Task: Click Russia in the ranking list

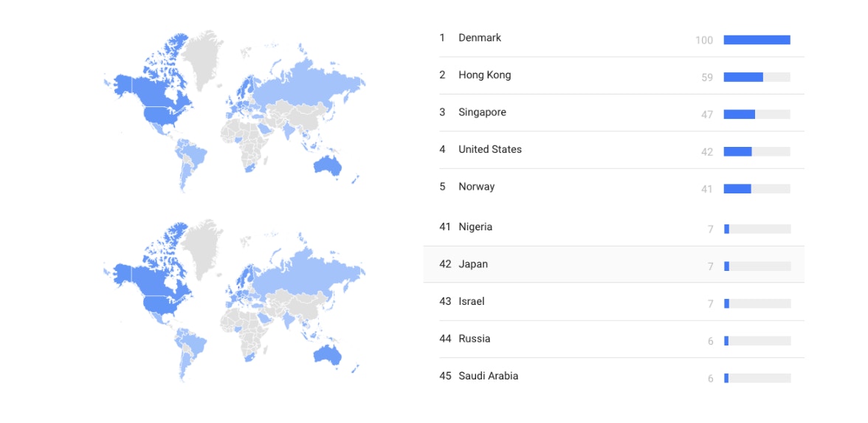Action: tap(474, 339)
